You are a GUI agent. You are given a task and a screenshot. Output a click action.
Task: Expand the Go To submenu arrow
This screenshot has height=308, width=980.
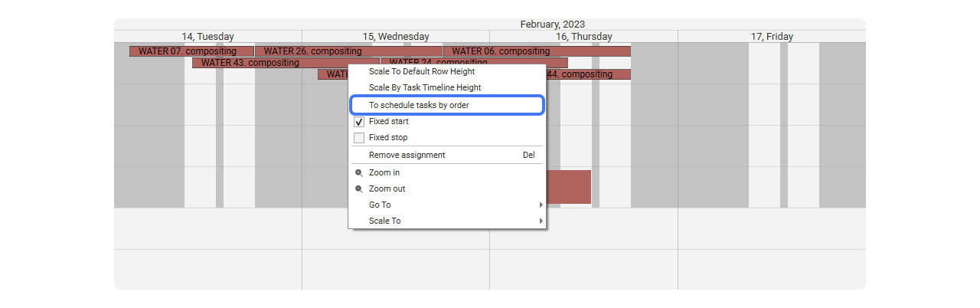point(541,205)
